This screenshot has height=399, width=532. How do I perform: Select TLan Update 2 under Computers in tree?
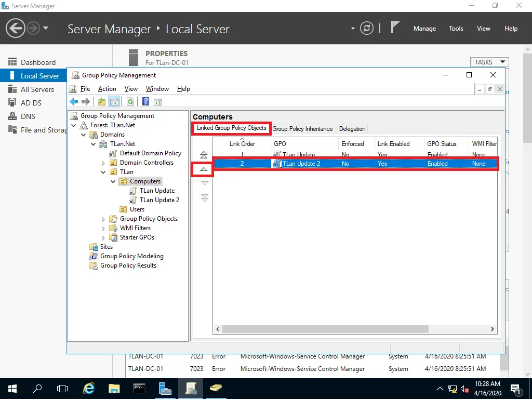click(159, 200)
